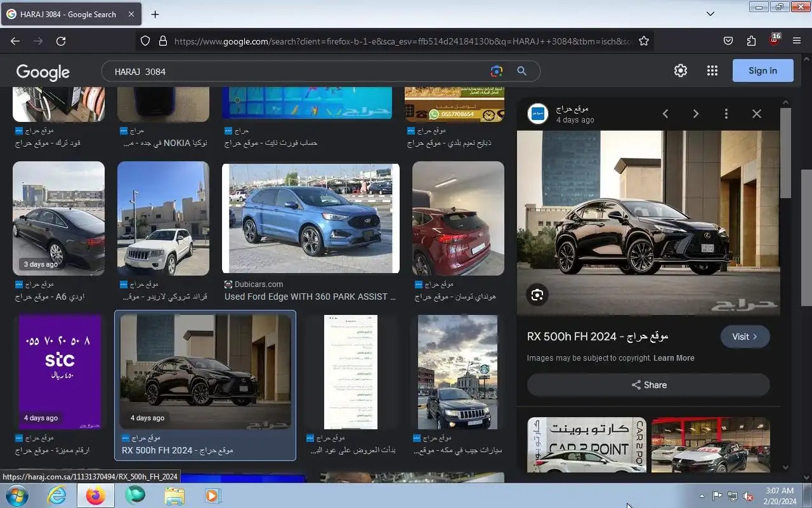Close the image preview panel
This screenshot has width=812, height=508.
(757, 114)
